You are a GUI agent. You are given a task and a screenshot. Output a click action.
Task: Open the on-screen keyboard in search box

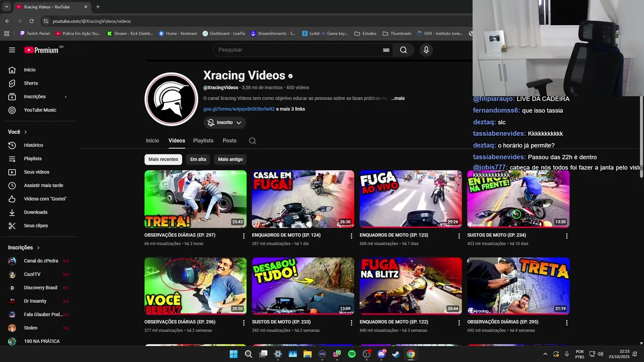click(386, 50)
